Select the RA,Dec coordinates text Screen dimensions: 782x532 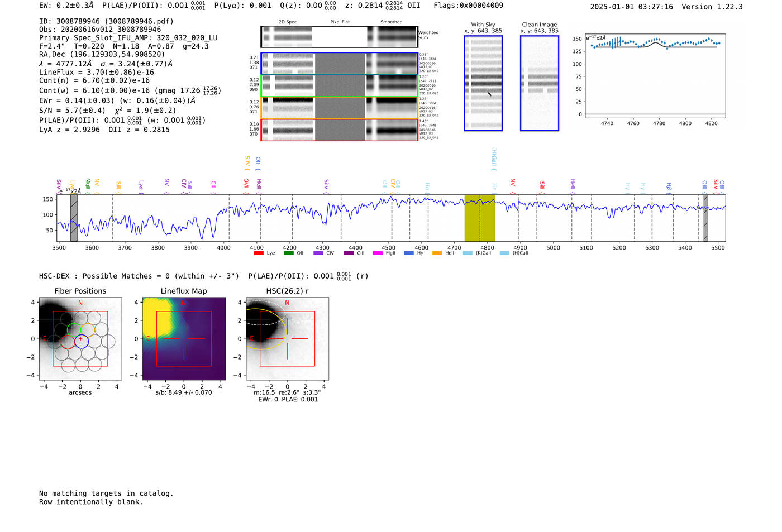coord(102,55)
